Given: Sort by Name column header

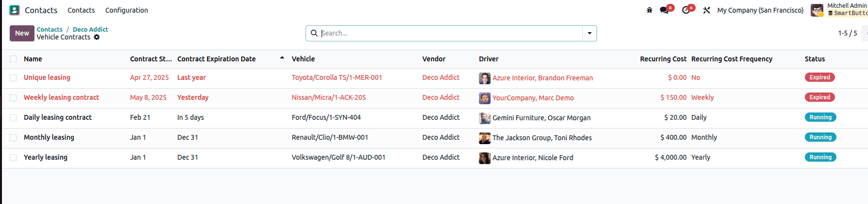Looking at the screenshot, I should tap(33, 59).
